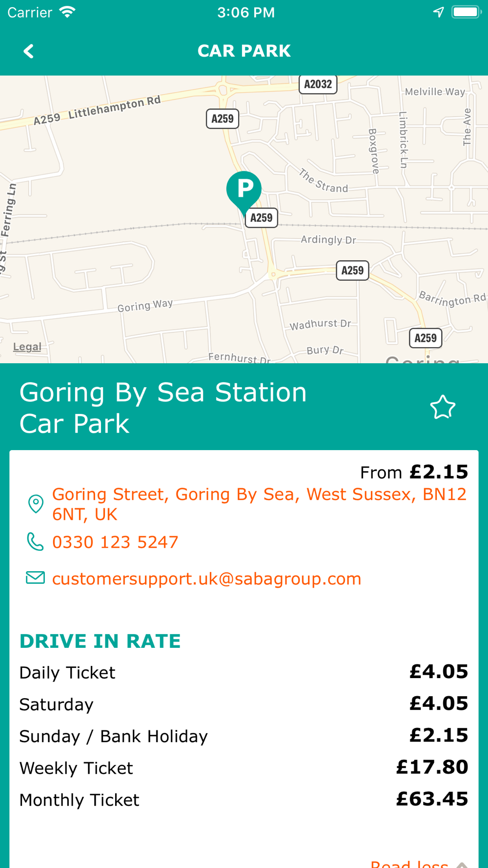Image resolution: width=488 pixels, height=868 pixels.
Task: Tap the location pin icon beside address
Action: 36,504
